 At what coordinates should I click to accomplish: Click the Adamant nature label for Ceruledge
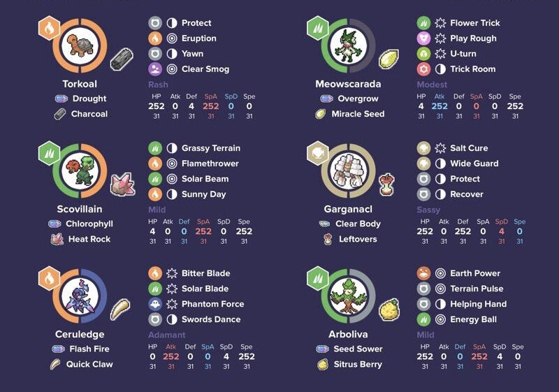click(x=167, y=335)
